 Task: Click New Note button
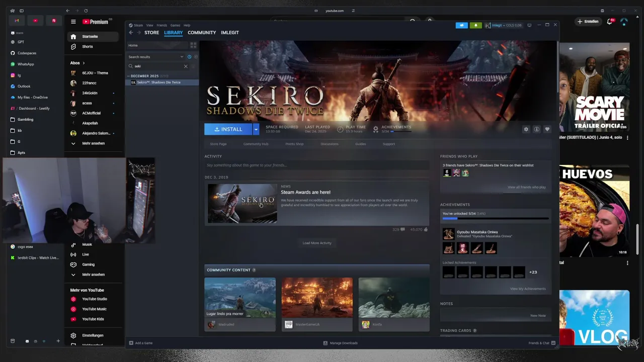coord(538,316)
